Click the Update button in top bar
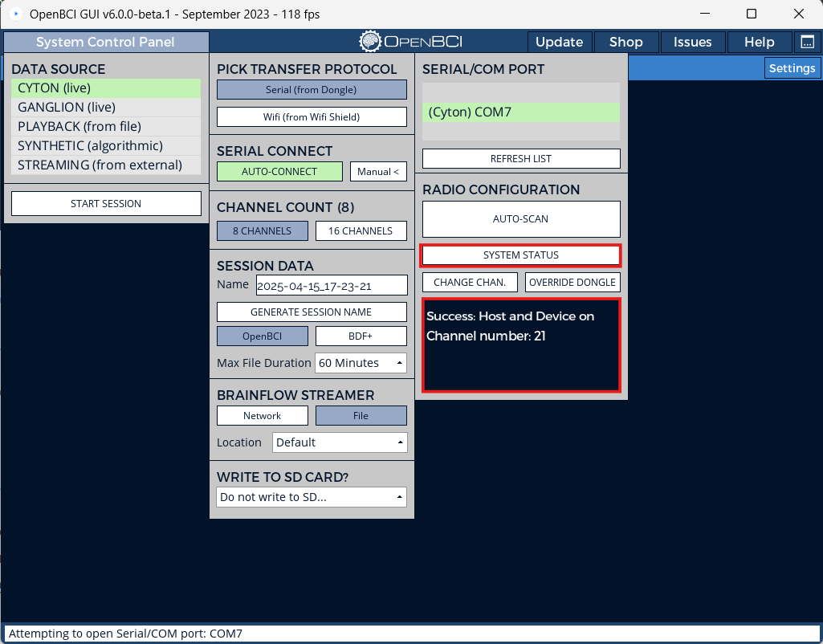The image size is (823, 644). point(559,43)
